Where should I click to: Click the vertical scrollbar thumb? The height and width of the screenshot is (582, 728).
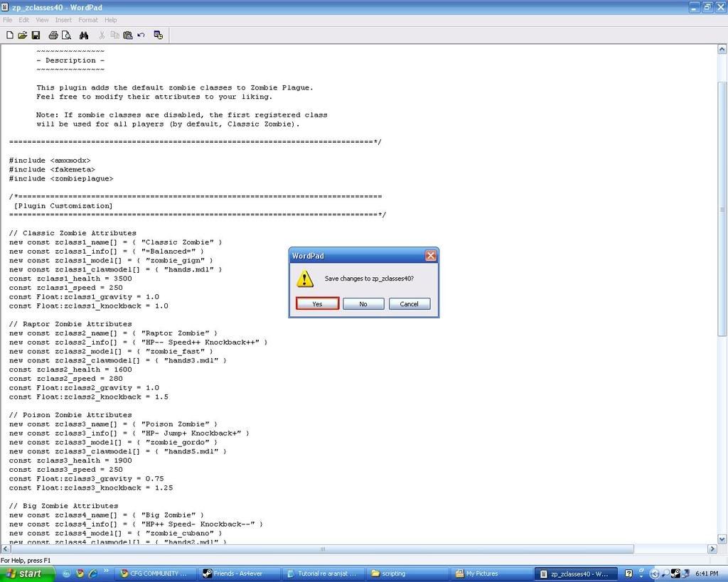click(722, 209)
